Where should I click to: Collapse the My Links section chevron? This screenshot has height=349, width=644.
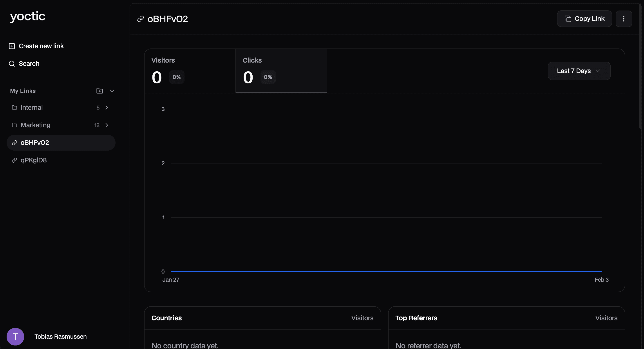[112, 91]
